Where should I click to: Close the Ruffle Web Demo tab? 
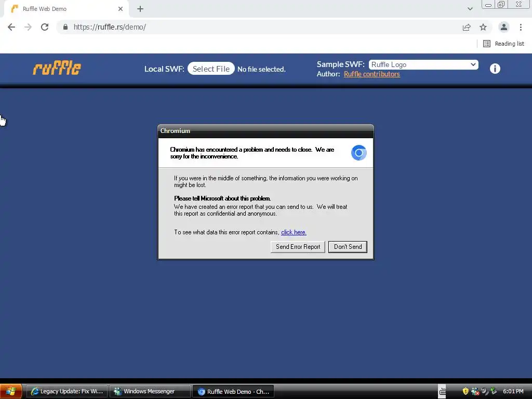point(121,9)
